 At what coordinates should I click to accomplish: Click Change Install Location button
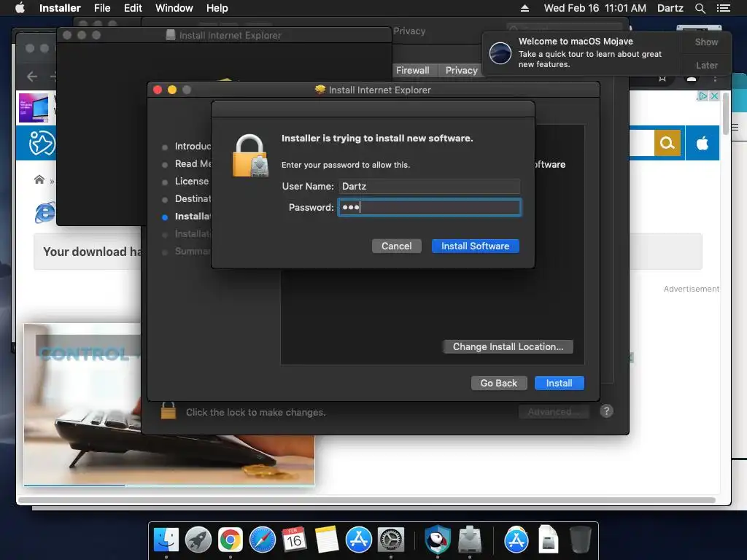tap(508, 346)
